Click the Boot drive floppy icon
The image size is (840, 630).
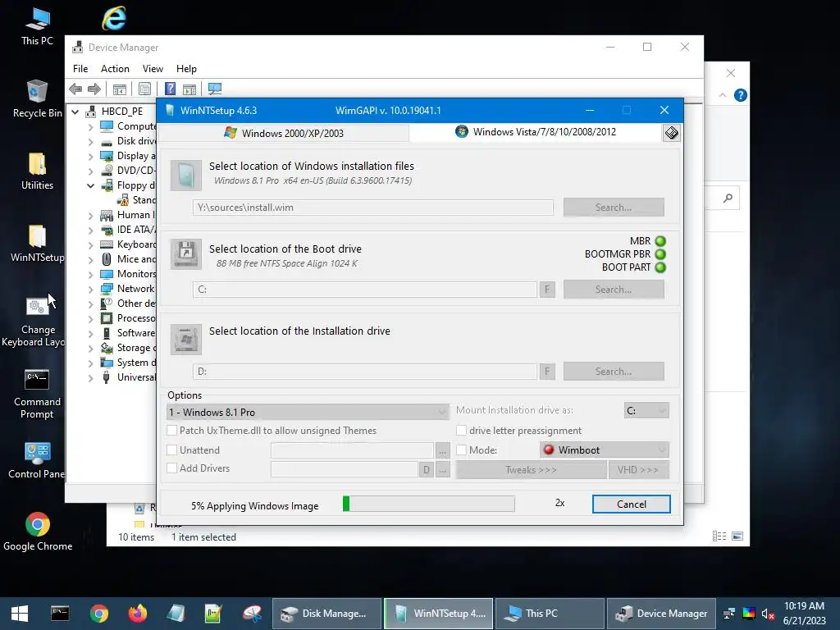pos(186,254)
